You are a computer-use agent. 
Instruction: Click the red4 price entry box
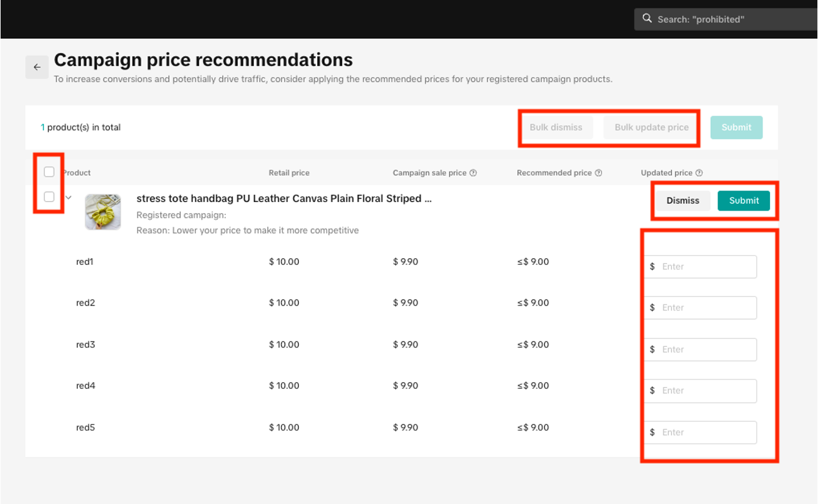click(x=706, y=391)
